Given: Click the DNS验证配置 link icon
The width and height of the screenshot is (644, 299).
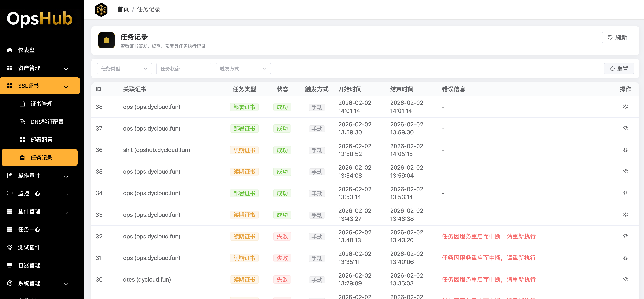Looking at the screenshot, I should point(22,122).
